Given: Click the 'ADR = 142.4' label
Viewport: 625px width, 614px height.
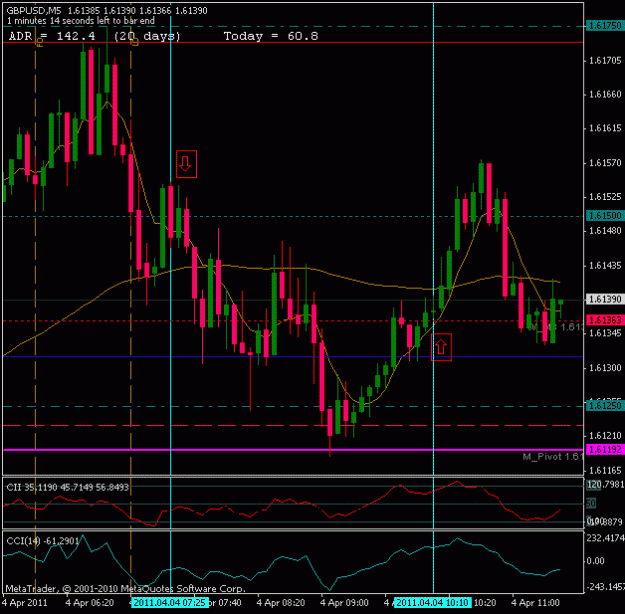Looking at the screenshot, I should 52,36.
